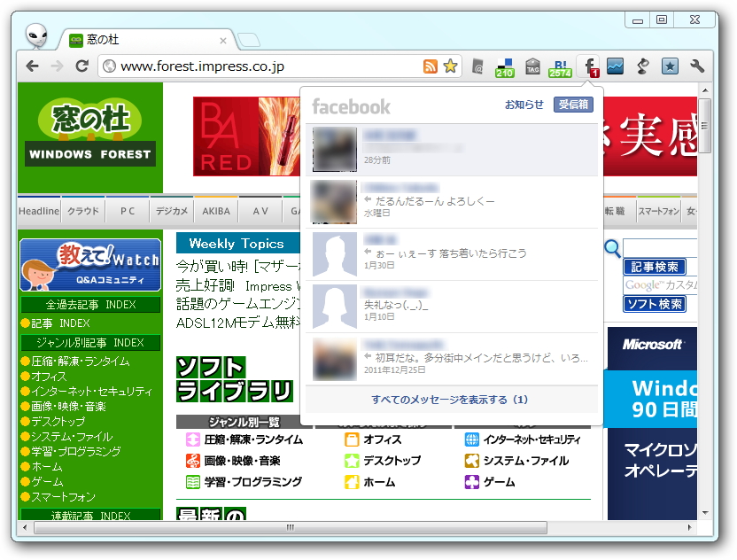Click the orange RSS feed icon in address bar

pyautogui.click(x=431, y=66)
